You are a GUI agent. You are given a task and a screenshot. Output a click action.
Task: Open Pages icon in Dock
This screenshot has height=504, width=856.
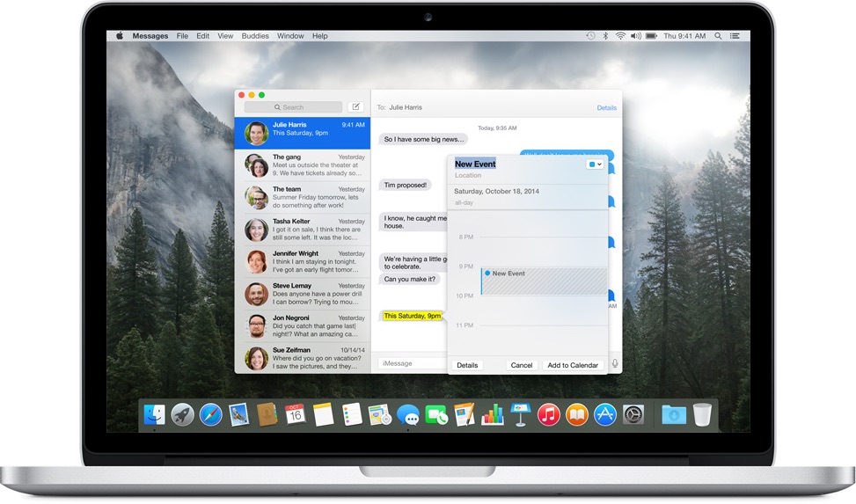(465, 415)
